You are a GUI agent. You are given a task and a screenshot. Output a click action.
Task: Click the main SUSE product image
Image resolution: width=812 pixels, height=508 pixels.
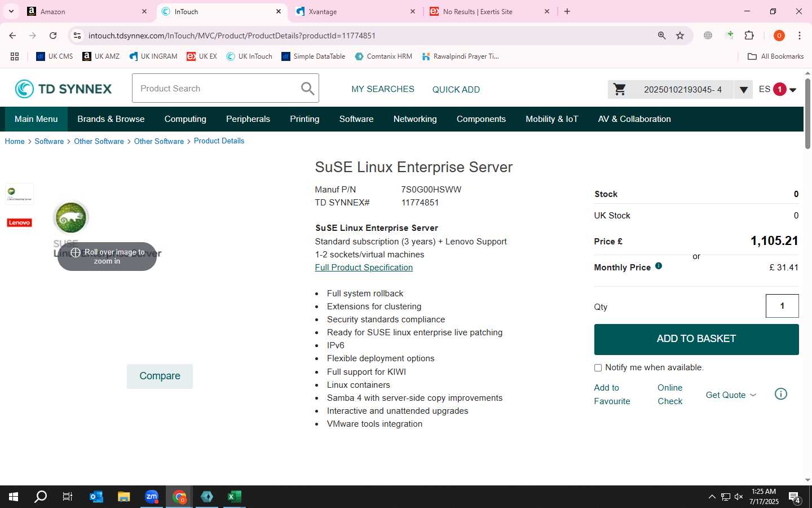107,230
